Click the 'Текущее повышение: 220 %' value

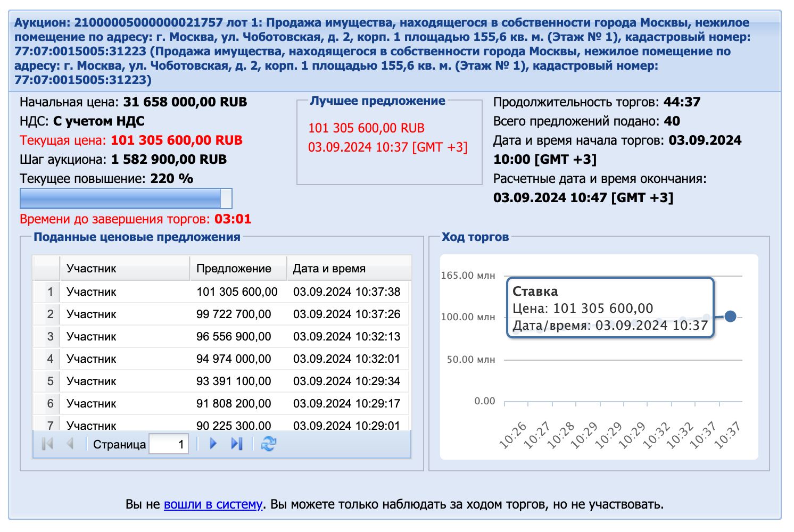coord(172,179)
